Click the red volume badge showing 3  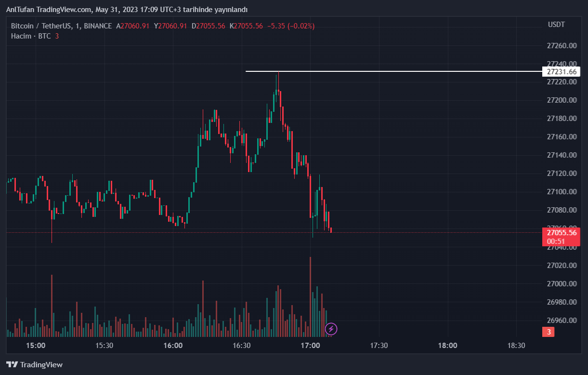(x=549, y=332)
